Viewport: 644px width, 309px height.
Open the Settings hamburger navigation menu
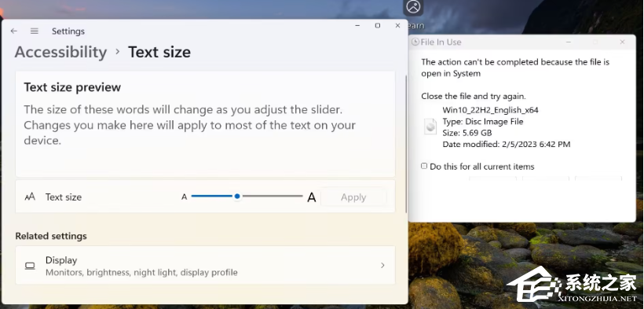point(35,31)
